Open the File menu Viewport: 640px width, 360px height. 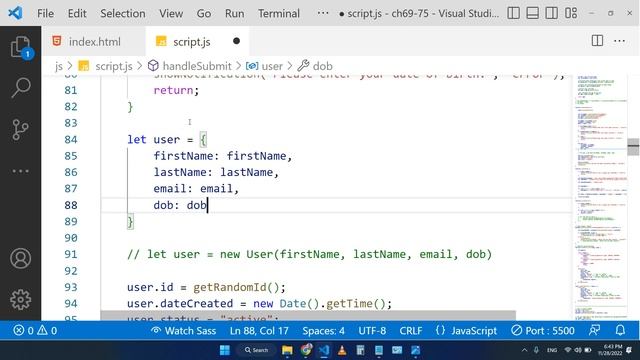coord(45,13)
